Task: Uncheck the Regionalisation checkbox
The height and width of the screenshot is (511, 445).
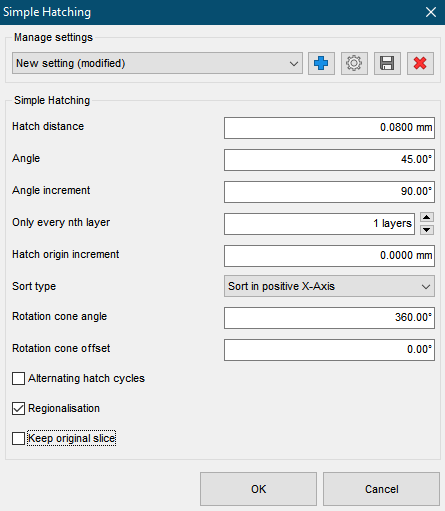Action: pyautogui.click(x=18, y=408)
